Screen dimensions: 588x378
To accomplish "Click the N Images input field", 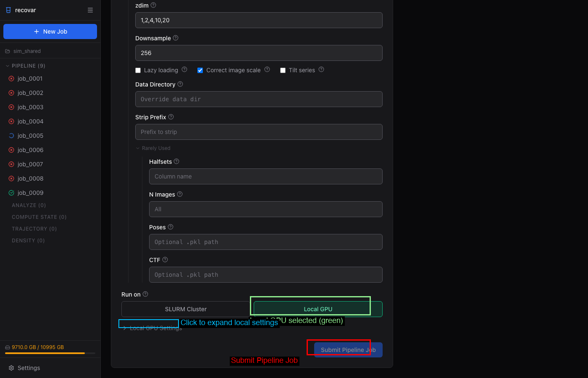I will [266, 209].
